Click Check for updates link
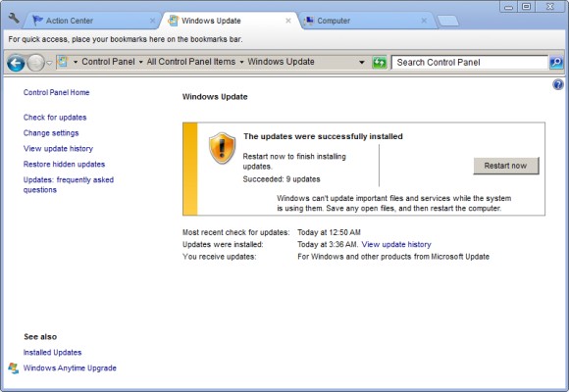 55,118
